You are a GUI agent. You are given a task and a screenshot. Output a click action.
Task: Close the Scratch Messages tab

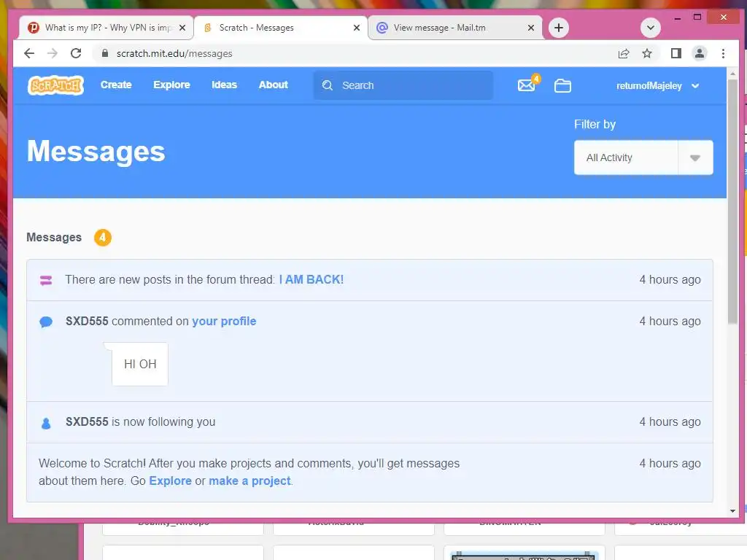356,28
